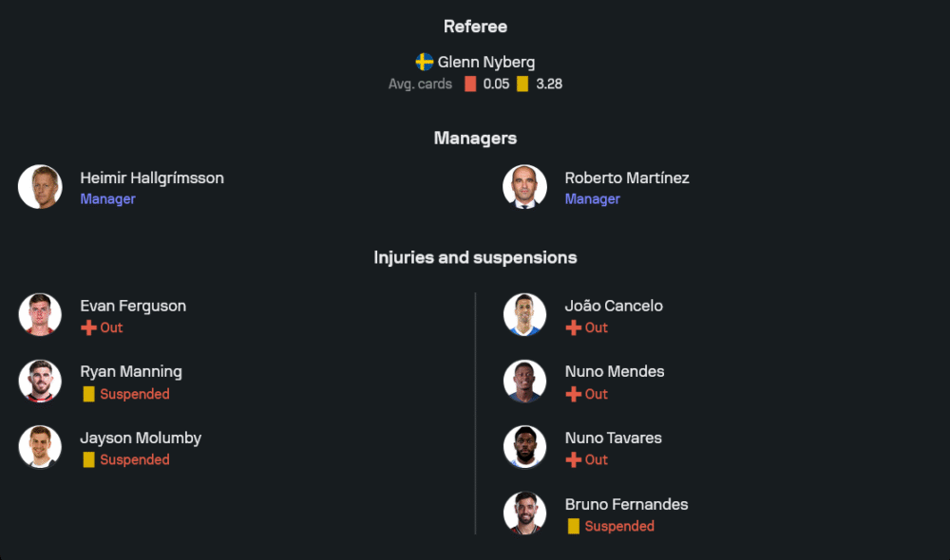Click Nuno Tavares' player photo

point(524,447)
